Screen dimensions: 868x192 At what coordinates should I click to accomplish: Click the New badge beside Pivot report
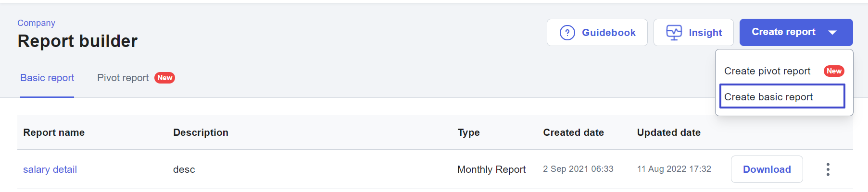pos(164,78)
